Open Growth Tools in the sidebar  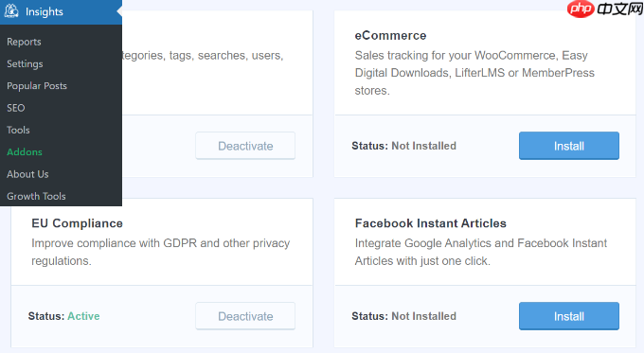(36, 196)
